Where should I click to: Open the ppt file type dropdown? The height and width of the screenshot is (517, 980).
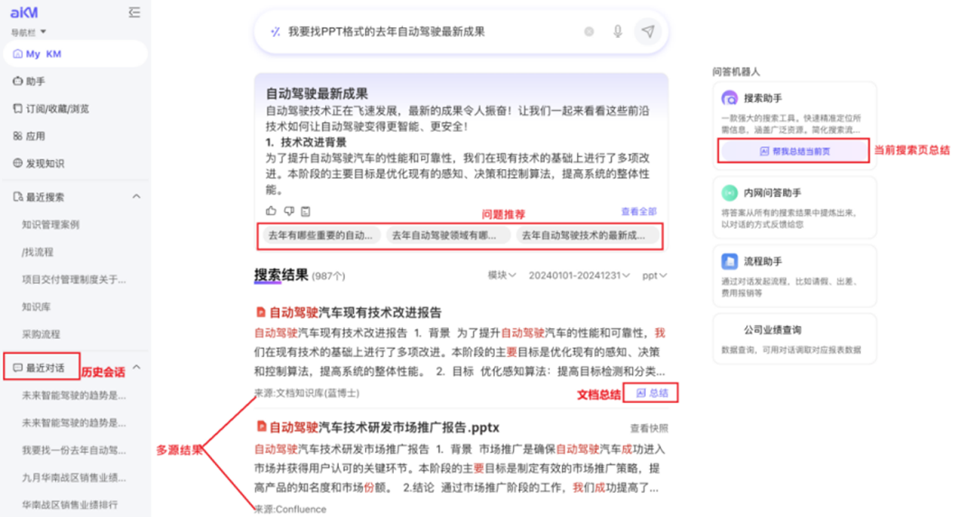654,276
